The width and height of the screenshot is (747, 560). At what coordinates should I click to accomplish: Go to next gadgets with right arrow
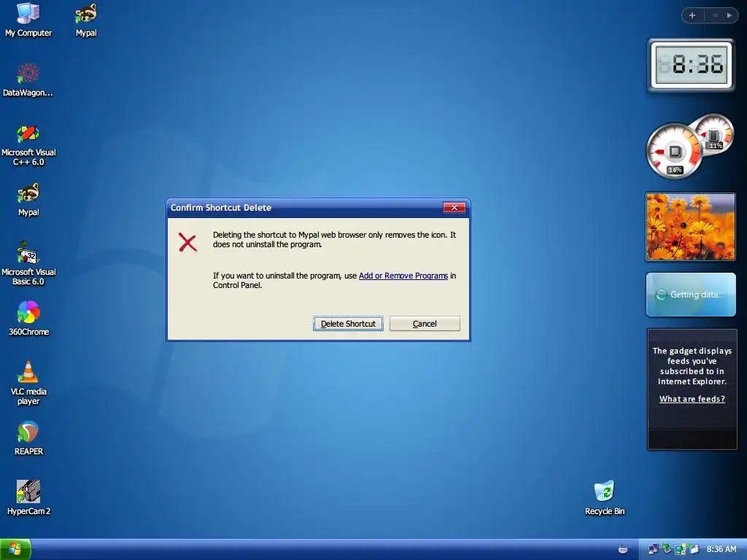click(729, 15)
